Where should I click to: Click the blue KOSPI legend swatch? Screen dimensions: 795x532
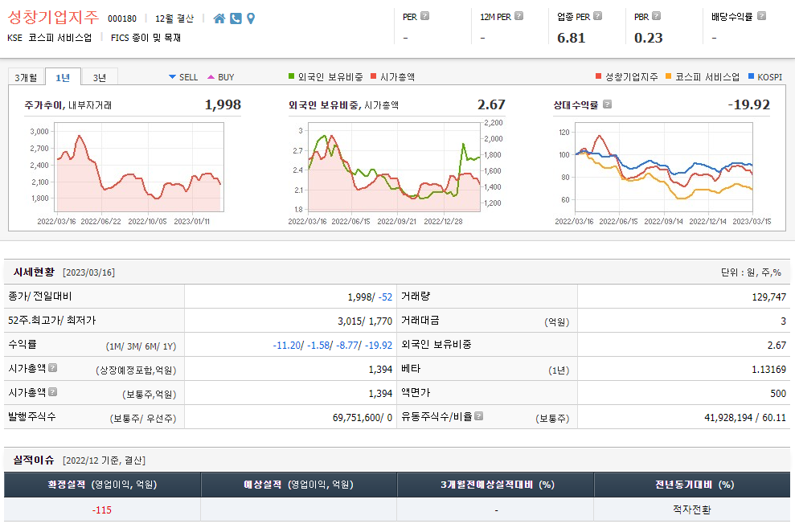click(x=751, y=76)
